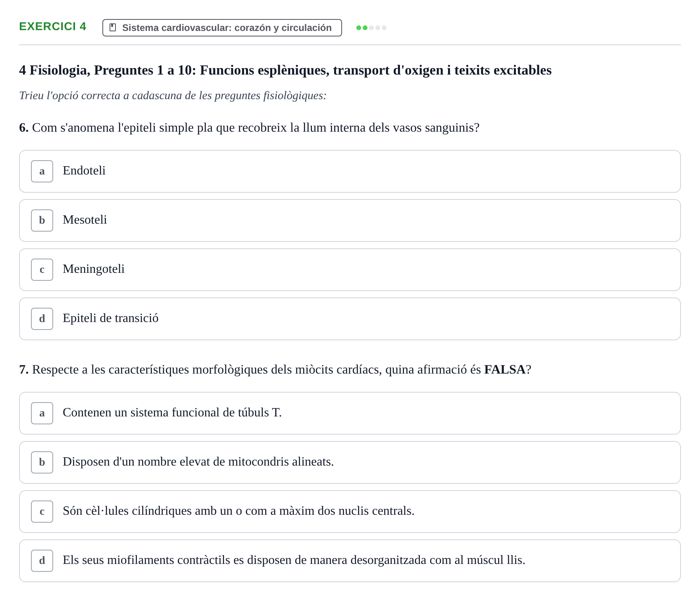Select letter c beside nuclis centrals statement
700x602 pixels.
(x=42, y=512)
